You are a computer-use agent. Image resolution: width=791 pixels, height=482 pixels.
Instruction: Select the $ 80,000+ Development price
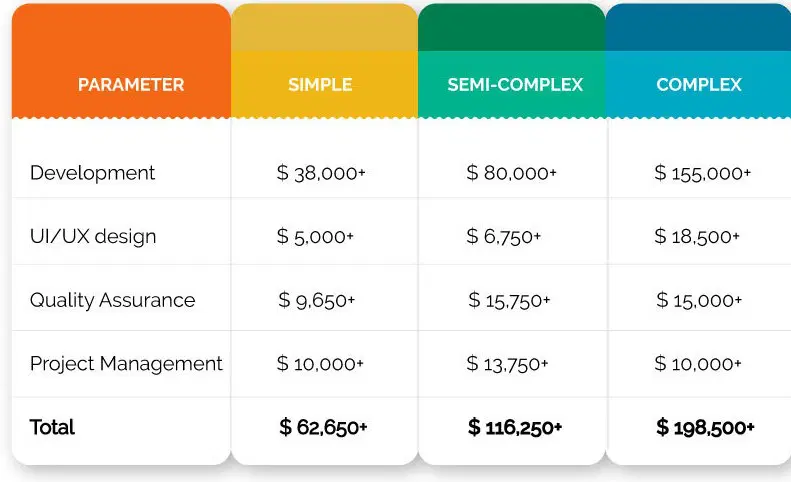coord(511,173)
